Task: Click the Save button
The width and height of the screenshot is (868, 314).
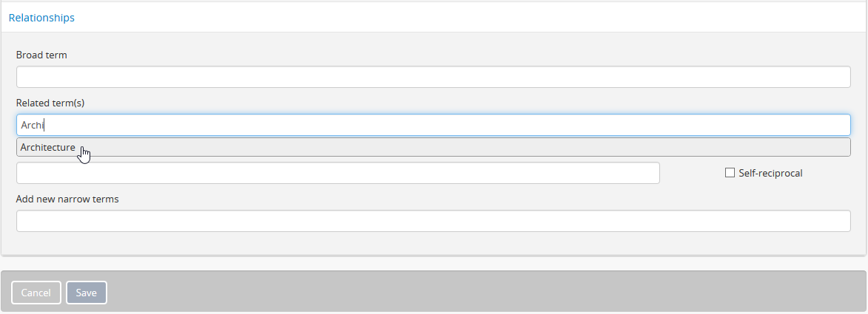Action: (87, 293)
